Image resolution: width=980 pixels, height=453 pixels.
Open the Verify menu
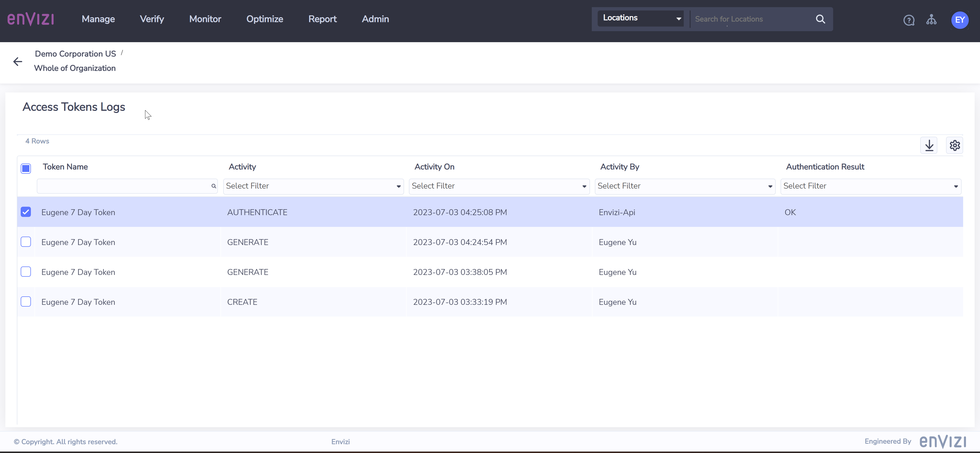[152, 19]
